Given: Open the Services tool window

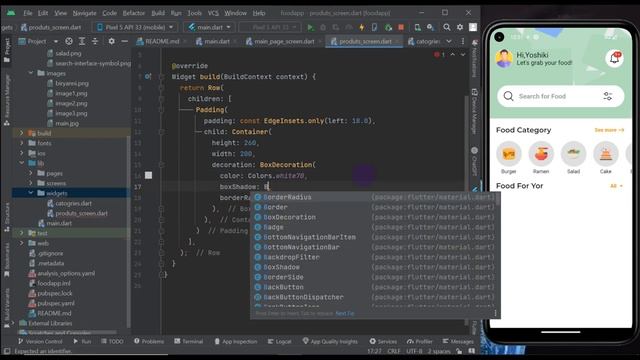Looking at the screenshot, I should 383,341.
